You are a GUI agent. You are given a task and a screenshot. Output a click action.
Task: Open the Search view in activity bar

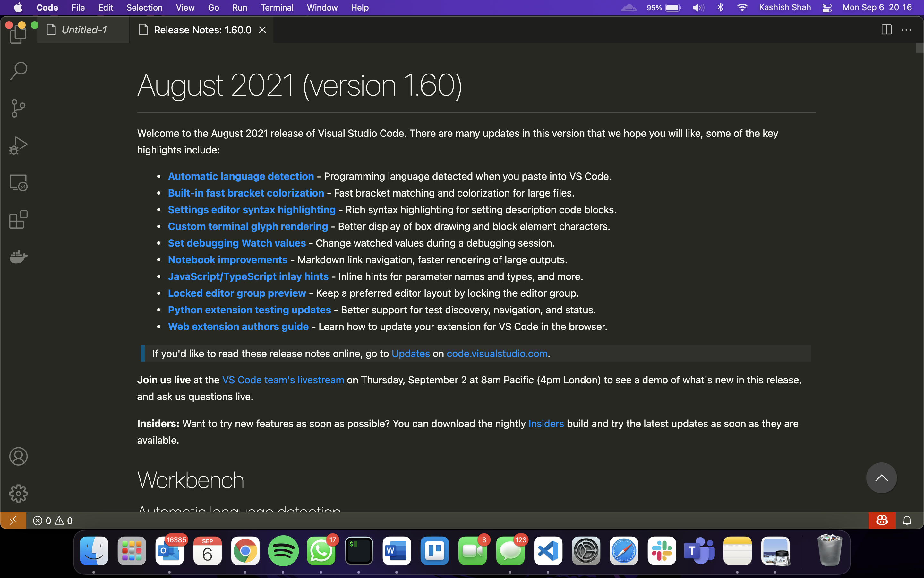[x=18, y=71]
